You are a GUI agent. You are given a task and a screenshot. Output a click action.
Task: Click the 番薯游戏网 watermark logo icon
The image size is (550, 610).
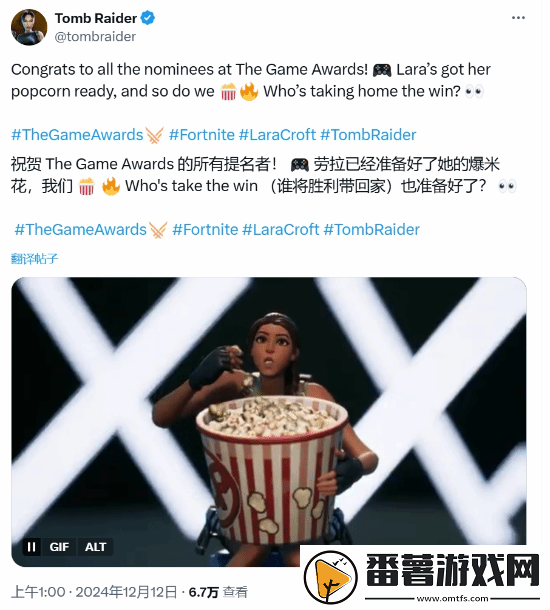coord(331,577)
